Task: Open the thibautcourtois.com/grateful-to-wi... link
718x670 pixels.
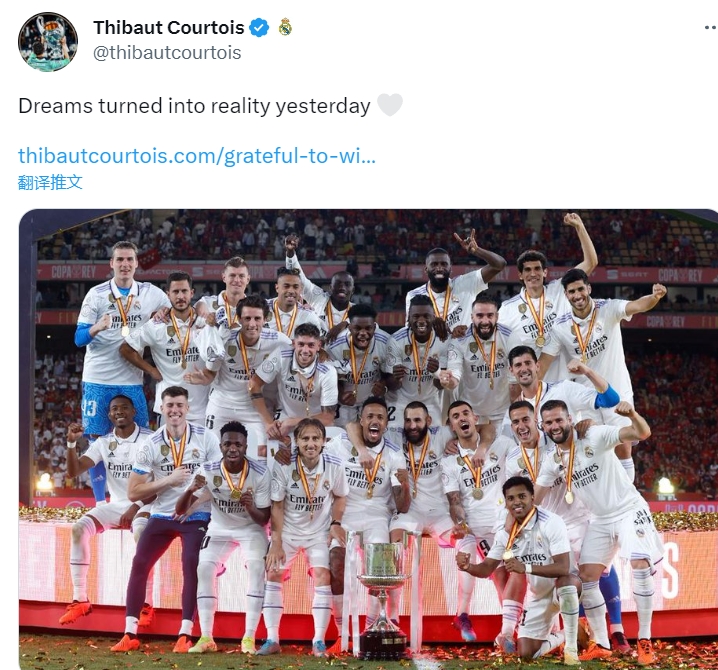Action: click(x=197, y=156)
